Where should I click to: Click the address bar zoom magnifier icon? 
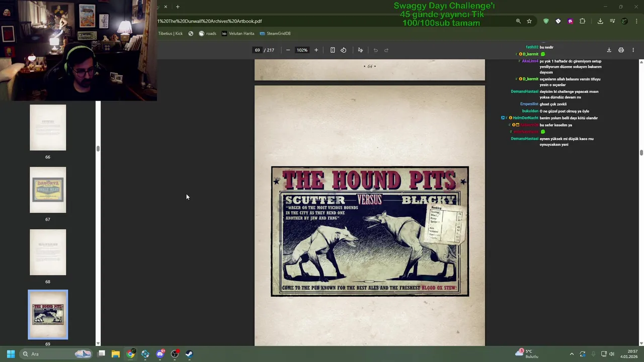[518, 21]
